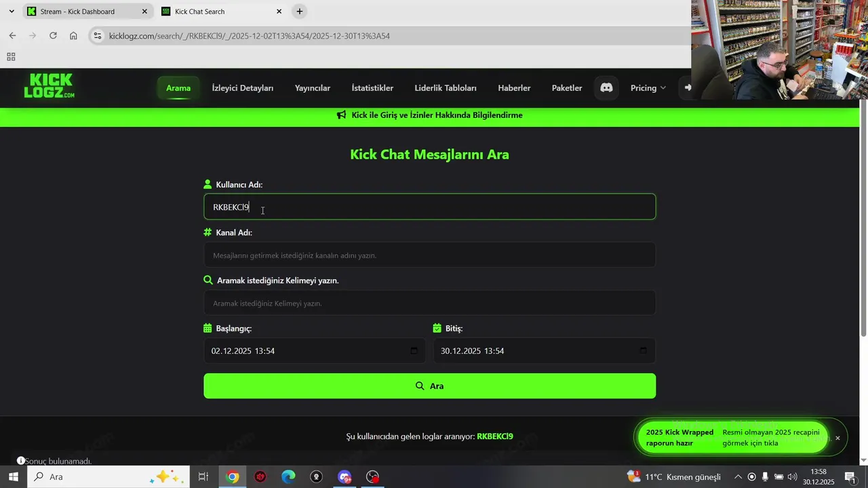Image resolution: width=868 pixels, height=488 pixels.
Task: Open Task View on the taskbar
Action: 203,477
